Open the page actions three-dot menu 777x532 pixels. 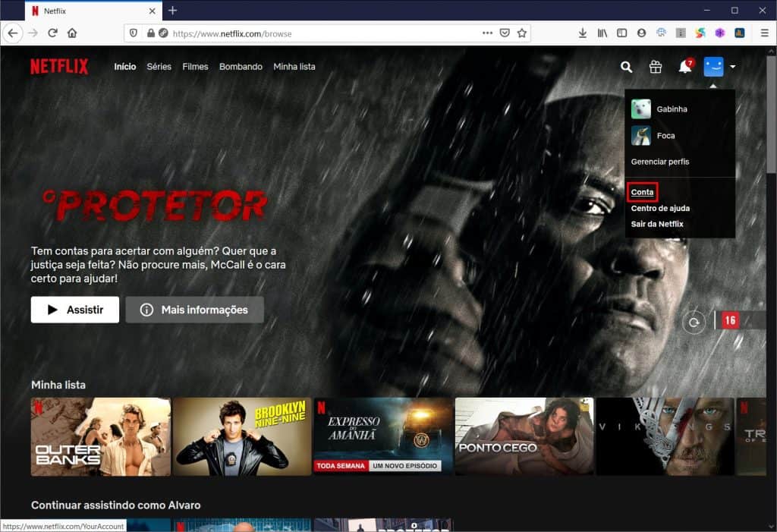488,33
